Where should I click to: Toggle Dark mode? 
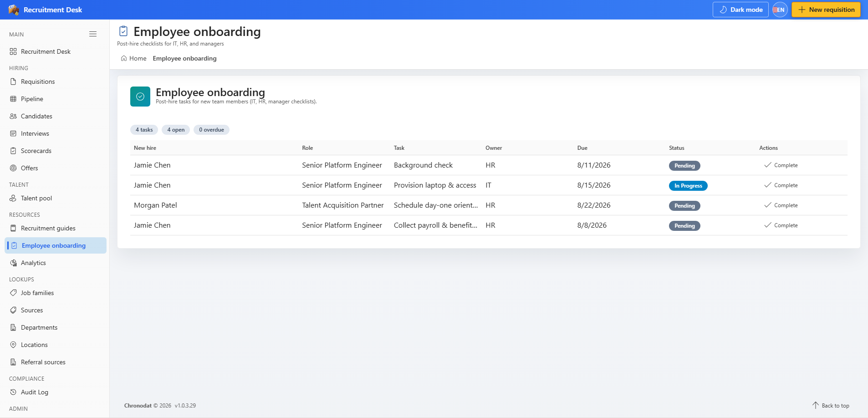740,10
